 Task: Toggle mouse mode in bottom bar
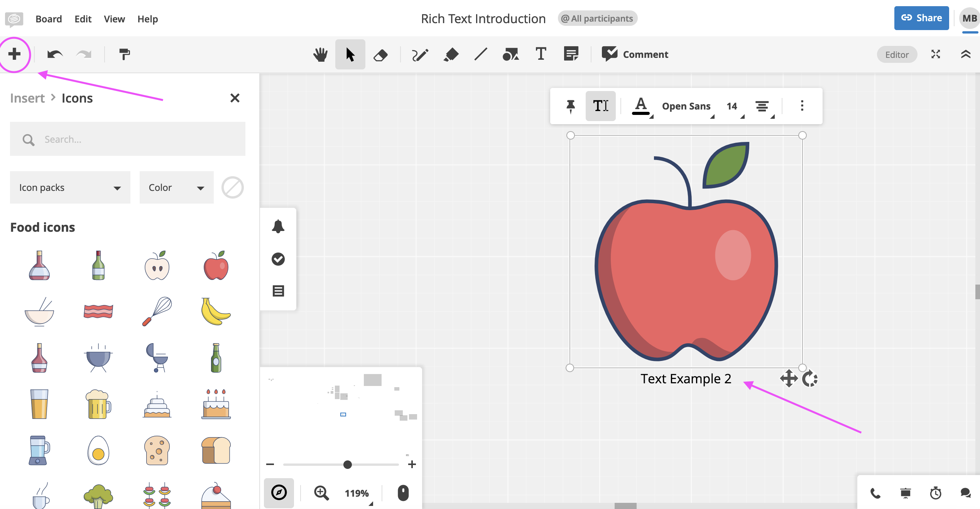[403, 493]
